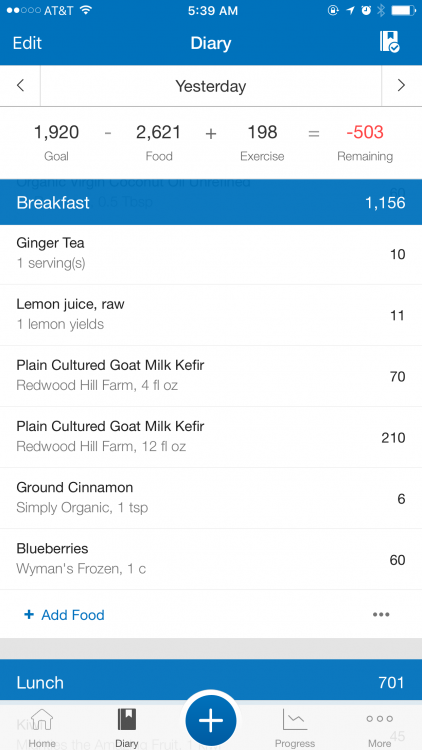Go to previous day with left chevron
This screenshot has height=750, width=422.
coord(20,86)
